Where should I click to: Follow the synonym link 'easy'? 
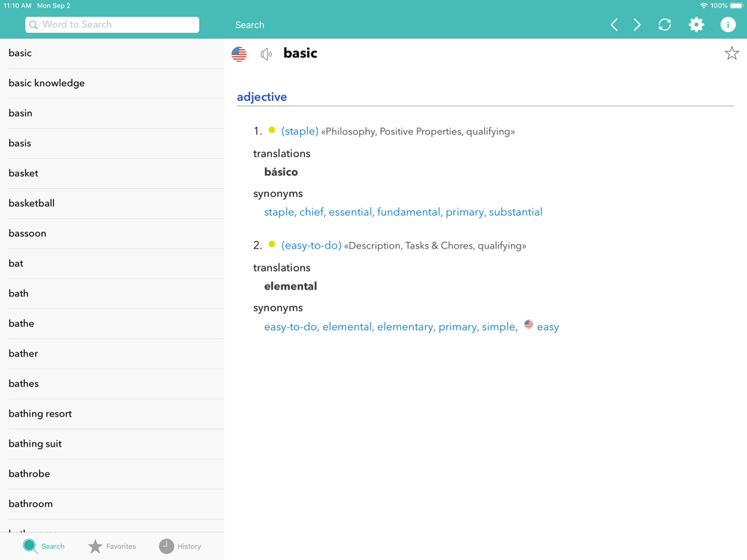548,327
